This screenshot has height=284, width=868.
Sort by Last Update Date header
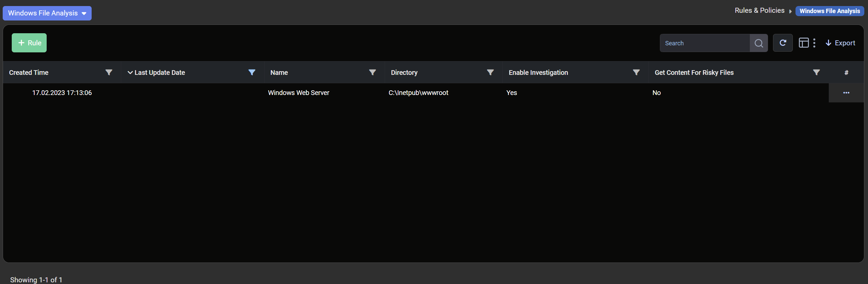pyautogui.click(x=159, y=73)
